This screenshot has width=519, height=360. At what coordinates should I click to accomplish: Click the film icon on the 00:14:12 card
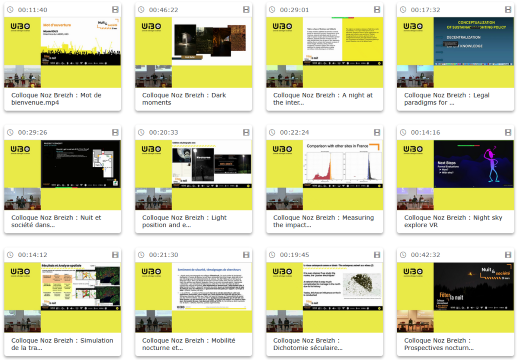(x=115, y=255)
